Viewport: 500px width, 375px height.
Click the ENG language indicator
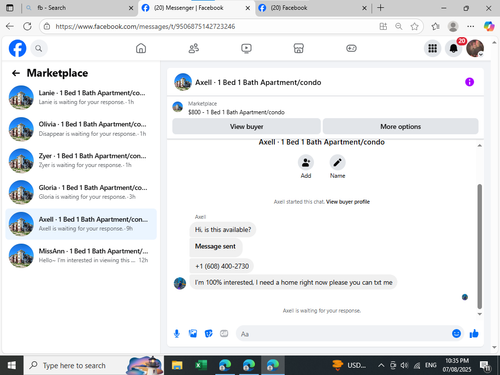pyautogui.click(x=431, y=365)
